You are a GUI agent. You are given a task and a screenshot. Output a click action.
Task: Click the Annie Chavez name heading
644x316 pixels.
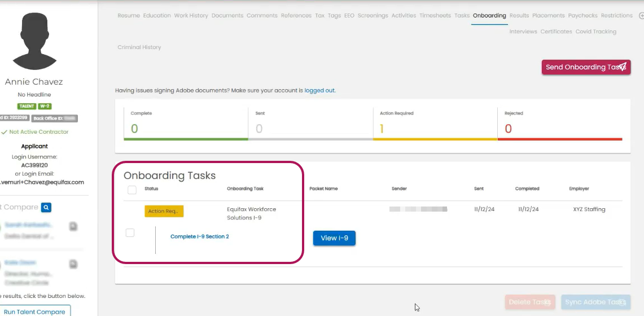[x=34, y=82]
